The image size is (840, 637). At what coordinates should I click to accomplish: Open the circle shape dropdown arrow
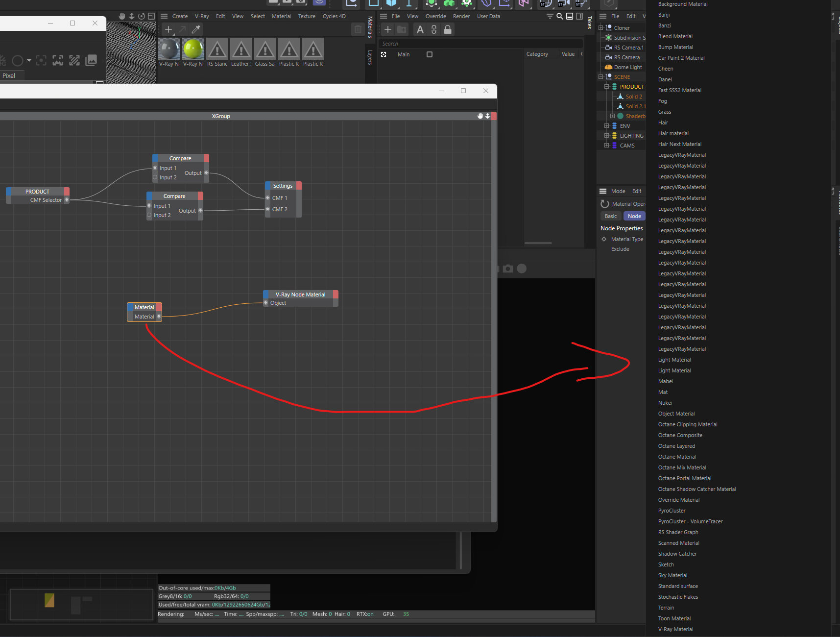point(29,60)
